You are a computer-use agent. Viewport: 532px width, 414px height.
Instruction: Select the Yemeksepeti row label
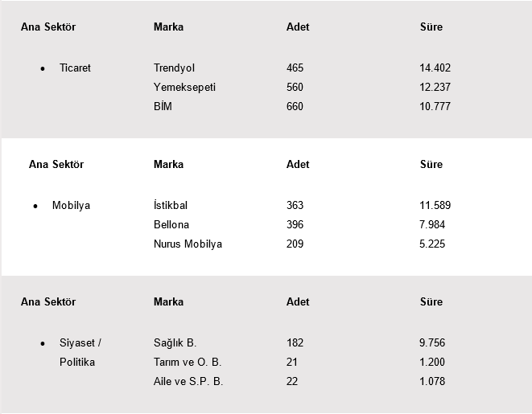(184, 88)
